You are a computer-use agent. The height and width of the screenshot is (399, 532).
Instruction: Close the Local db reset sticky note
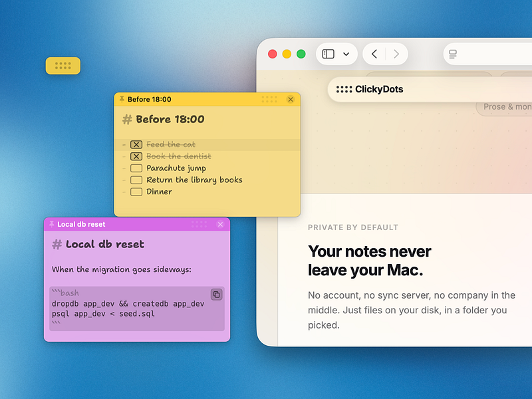tap(220, 224)
